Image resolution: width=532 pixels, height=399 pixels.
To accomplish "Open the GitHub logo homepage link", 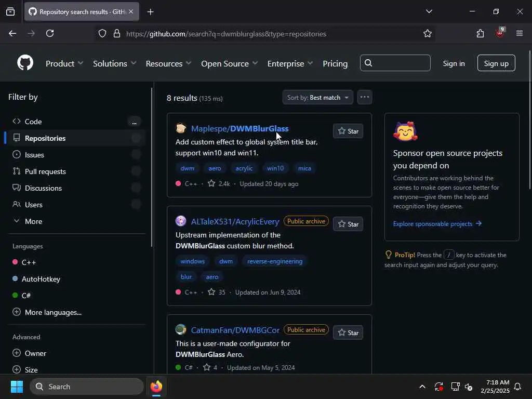I will click(x=25, y=63).
